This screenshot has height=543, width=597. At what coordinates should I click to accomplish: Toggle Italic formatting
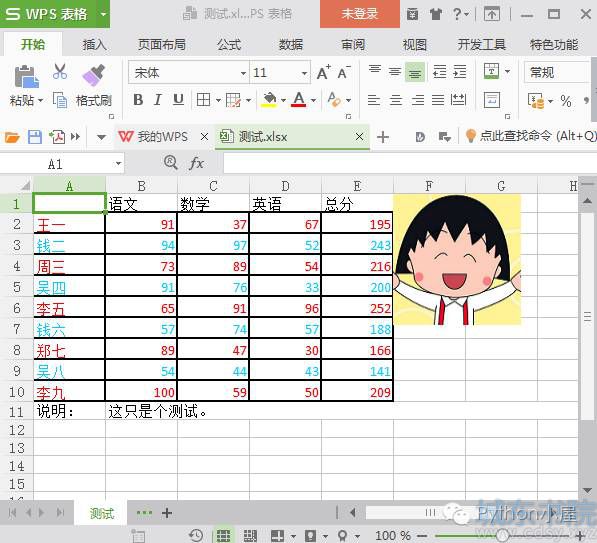[158, 100]
